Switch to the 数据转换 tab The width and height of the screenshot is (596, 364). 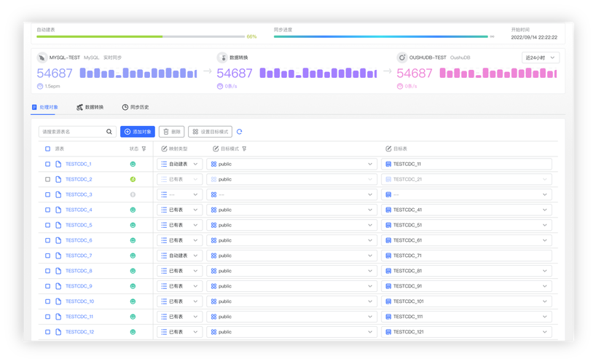pos(90,107)
